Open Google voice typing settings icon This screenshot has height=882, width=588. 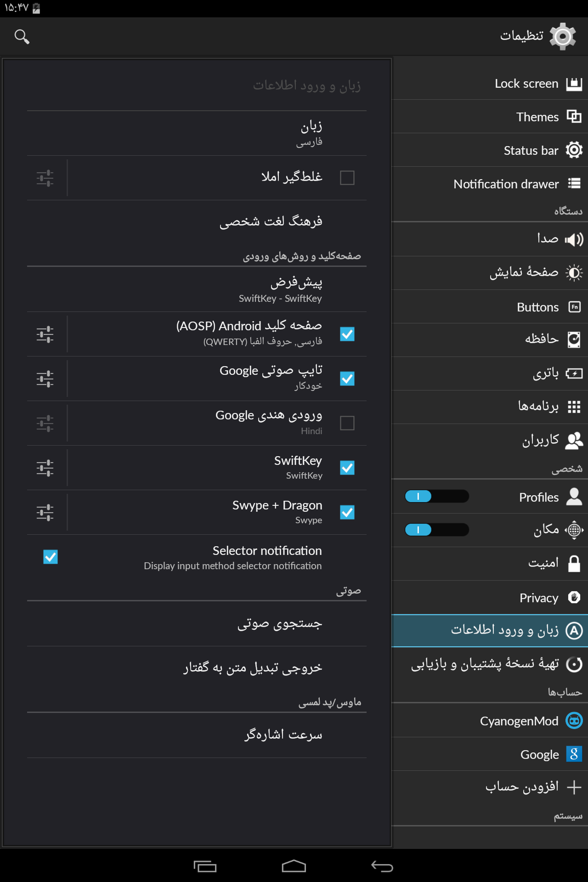coord(45,379)
